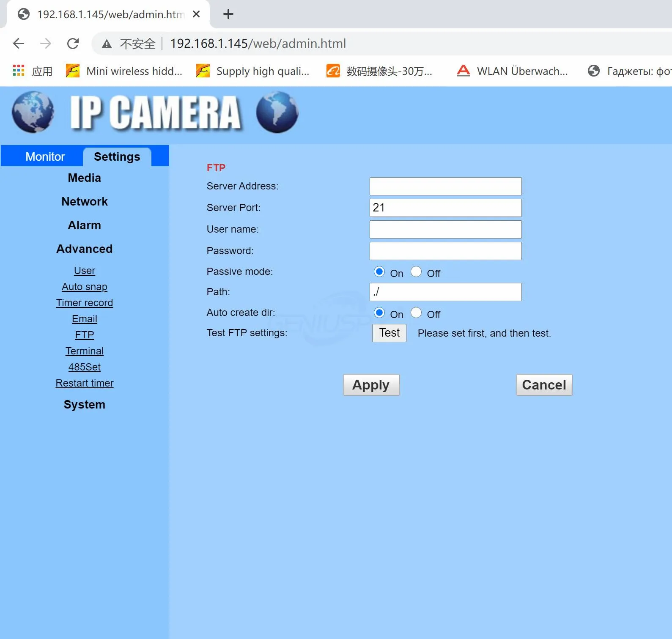
Task: Click the browser back arrow
Action: tap(19, 44)
